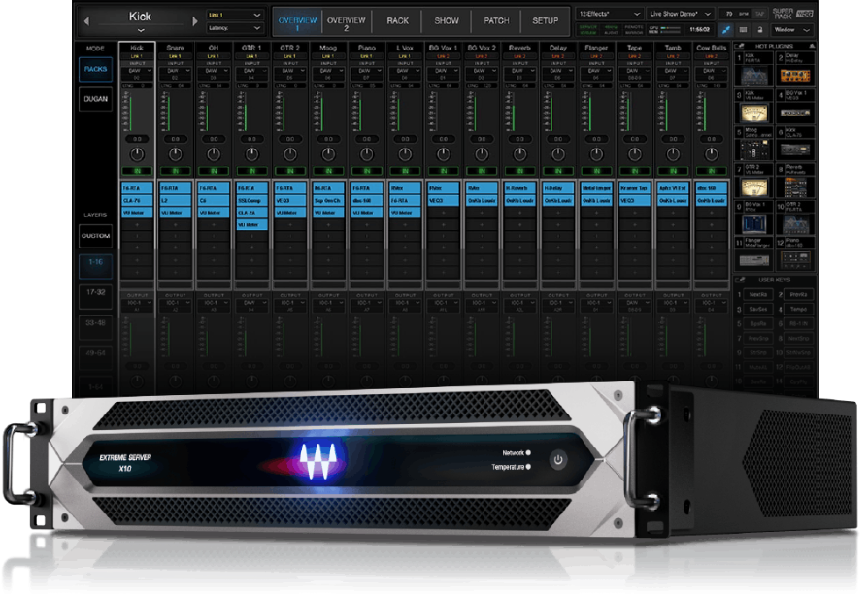Screen dimensions: 868x596
Task: Click the Kick rack input gain knob
Action: pos(137,154)
